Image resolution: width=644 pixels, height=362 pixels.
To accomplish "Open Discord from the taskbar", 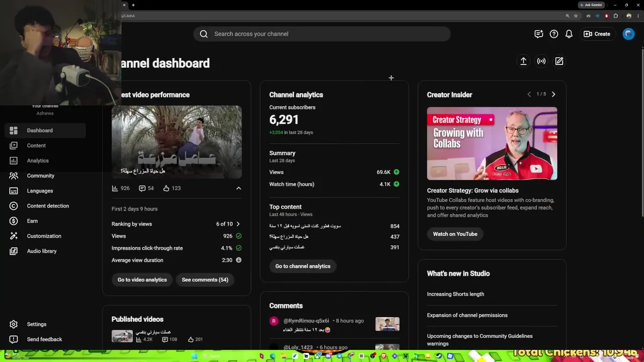I will tap(328, 356).
